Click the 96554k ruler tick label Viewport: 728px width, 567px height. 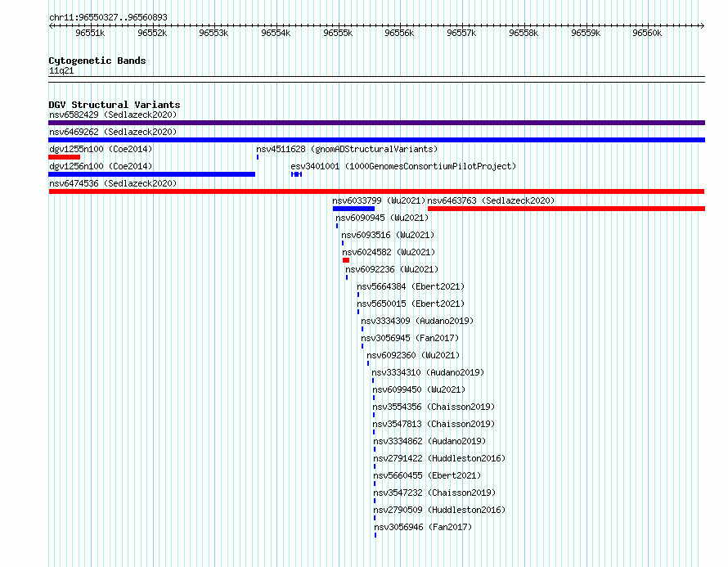(x=276, y=33)
